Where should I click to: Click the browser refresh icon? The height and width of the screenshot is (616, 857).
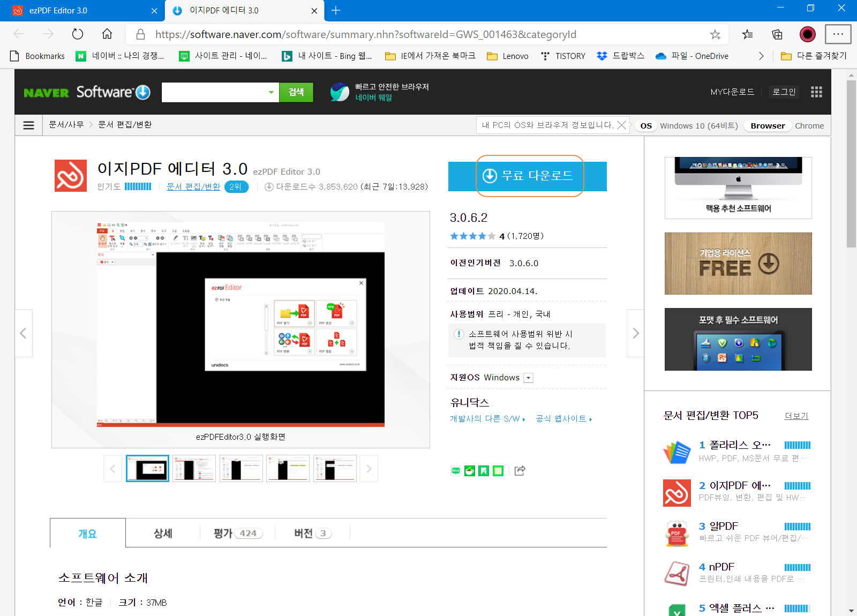point(78,34)
